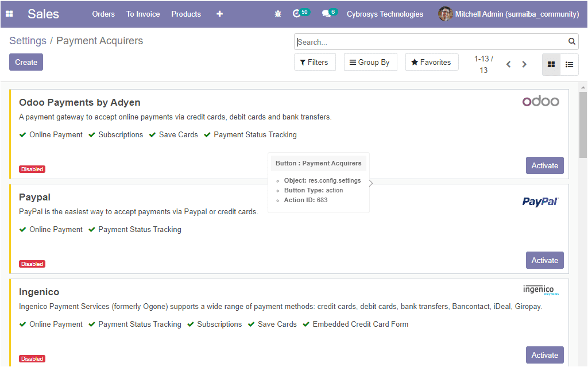Open the Orders menu
The height and width of the screenshot is (367, 588).
(103, 14)
